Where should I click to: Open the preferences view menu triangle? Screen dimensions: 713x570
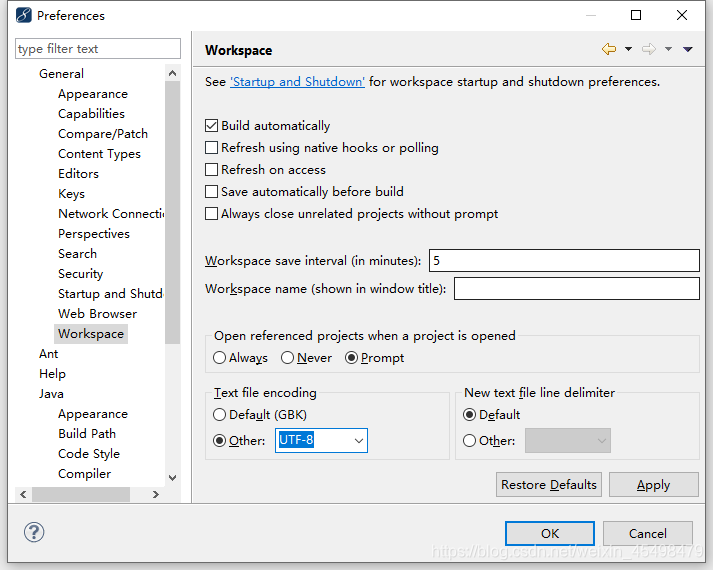pyautogui.click(x=688, y=49)
